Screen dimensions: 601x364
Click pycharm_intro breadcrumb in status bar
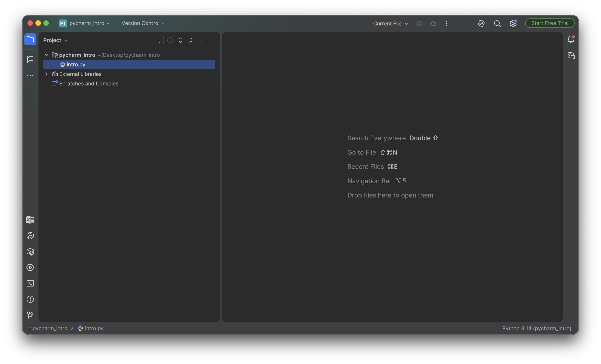47,328
